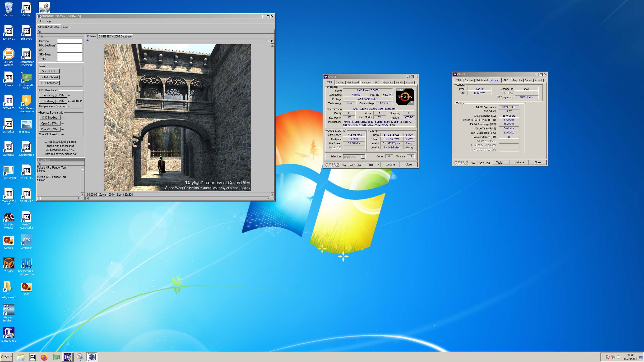Screen dimensions: 644x362
Task: Click the Start button
Action: [x=7, y=357]
